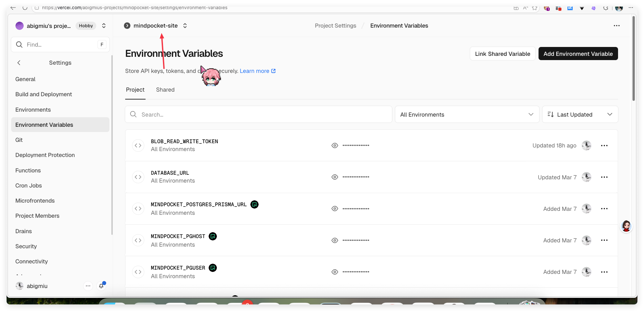This screenshot has height=311, width=644.
Task: Expand the All Environments filter dropdown
Action: 467,115
